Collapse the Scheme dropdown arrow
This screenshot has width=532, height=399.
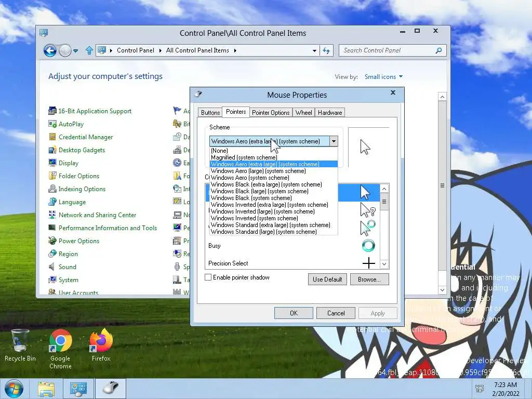coord(334,141)
